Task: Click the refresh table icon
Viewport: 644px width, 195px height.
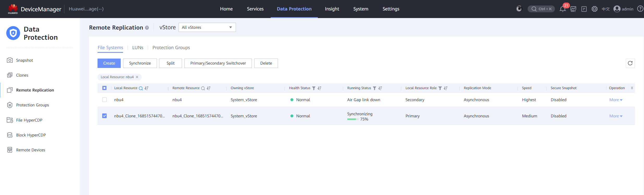Action: (630, 63)
